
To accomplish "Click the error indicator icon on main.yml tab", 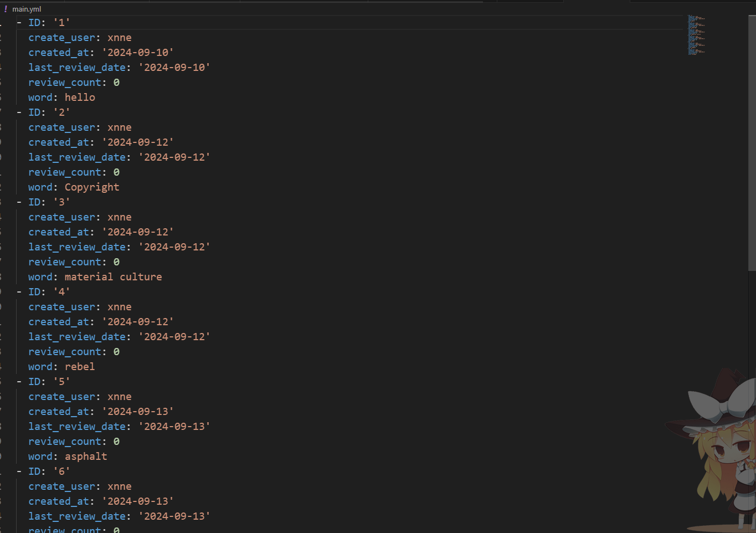I will (x=4, y=9).
